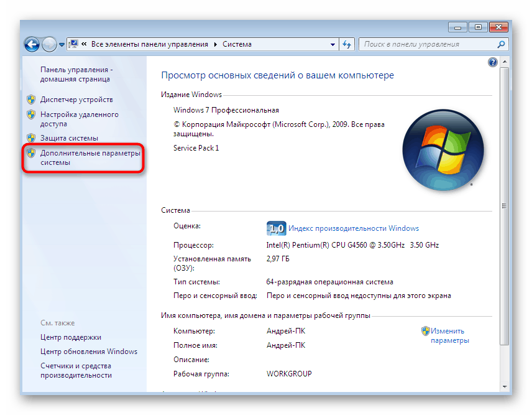Click the 1,0 performance score badge
532x415 pixels.
click(276, 228)
